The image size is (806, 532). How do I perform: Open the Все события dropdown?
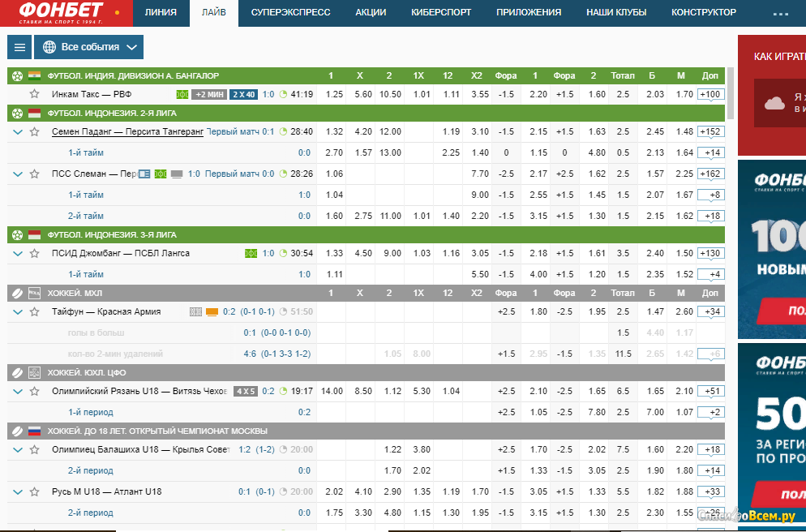tap(89, 48)
